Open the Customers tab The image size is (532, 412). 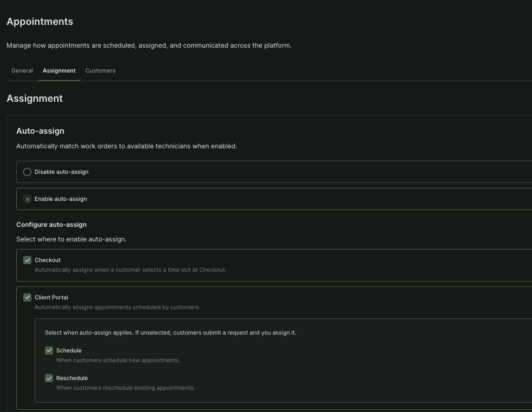(x=100, y=70)
